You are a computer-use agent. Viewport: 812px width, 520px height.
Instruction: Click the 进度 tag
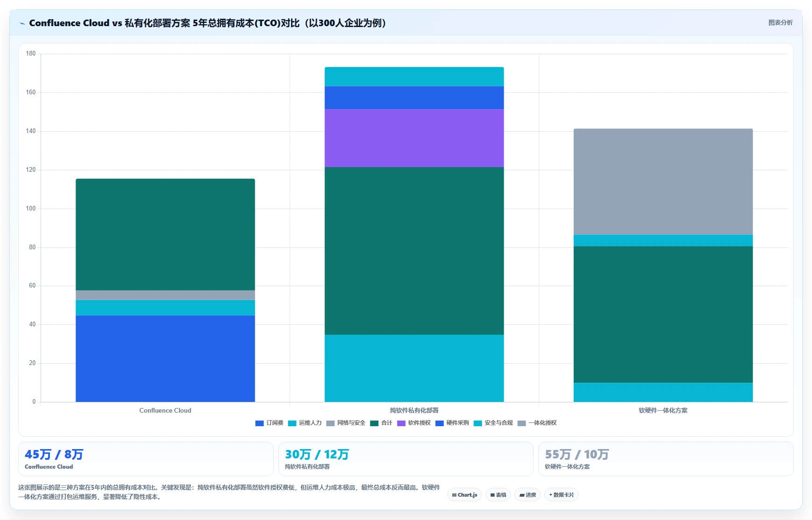point(527,495)
